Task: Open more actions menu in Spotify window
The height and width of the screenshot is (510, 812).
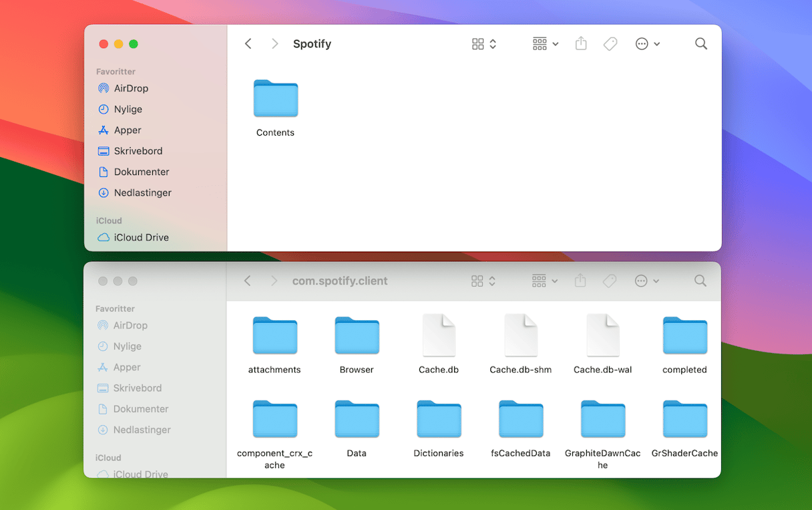Action: pyautogui.click(x=647, y=43)
